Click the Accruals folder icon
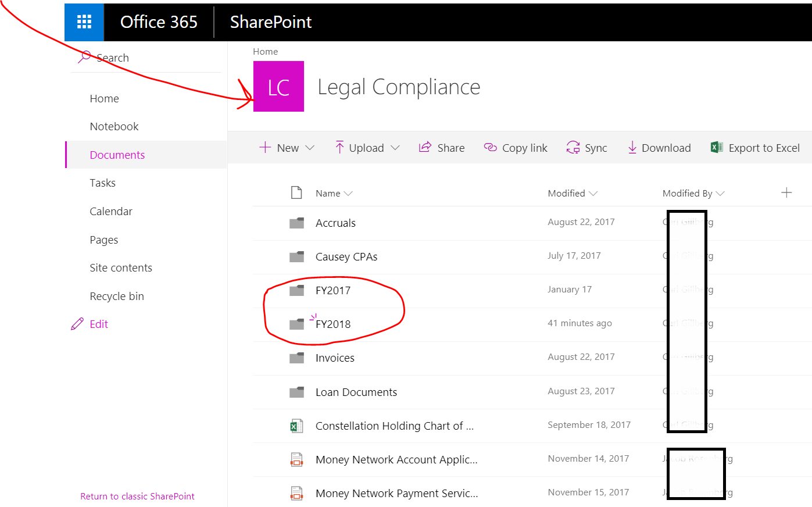The height and width of the screenshot is (507, 812). [297, 223]
